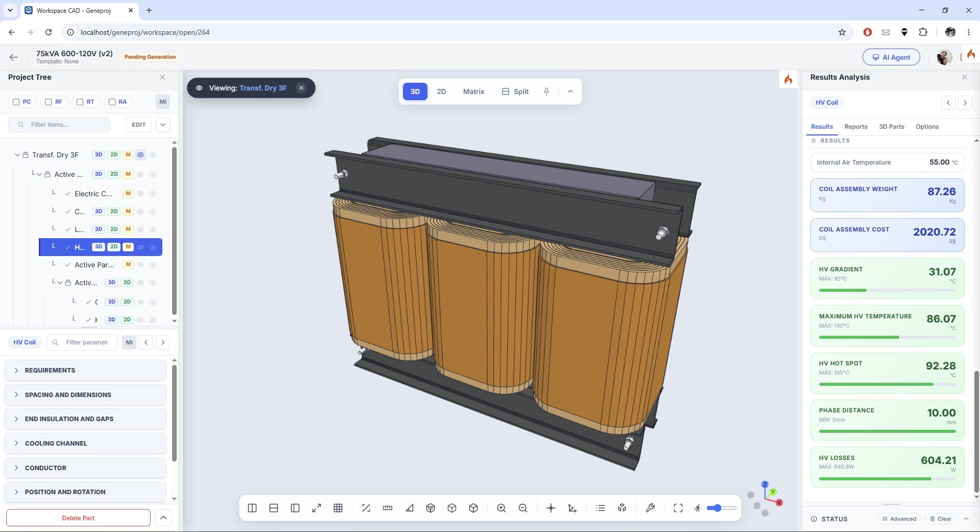Select the angle measure tool

(x=409, y=508)
